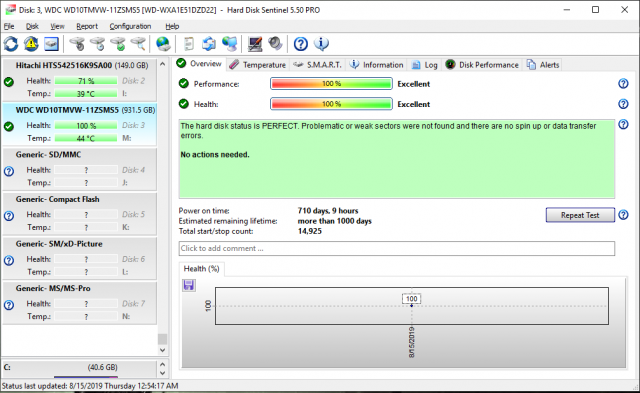640x393 pixels.
Task: Click the send report email icon
Action: 209,44
